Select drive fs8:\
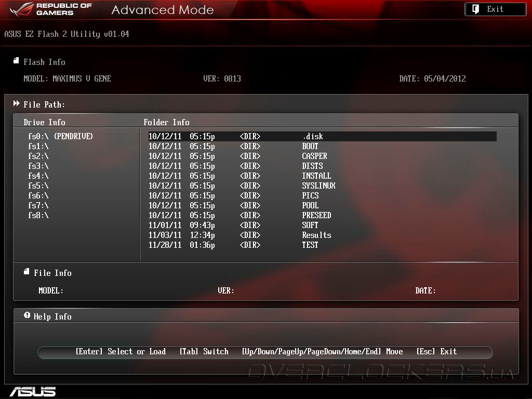 pos(38,215)
